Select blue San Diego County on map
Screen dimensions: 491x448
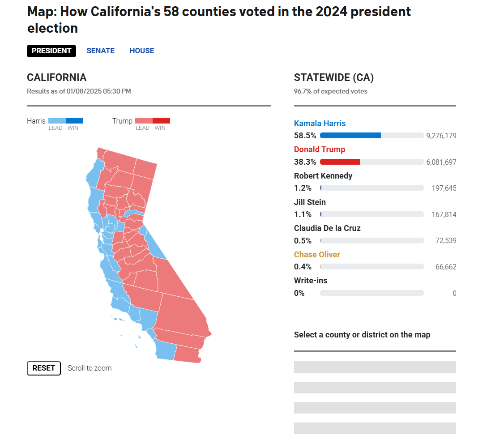click(165, 350)
